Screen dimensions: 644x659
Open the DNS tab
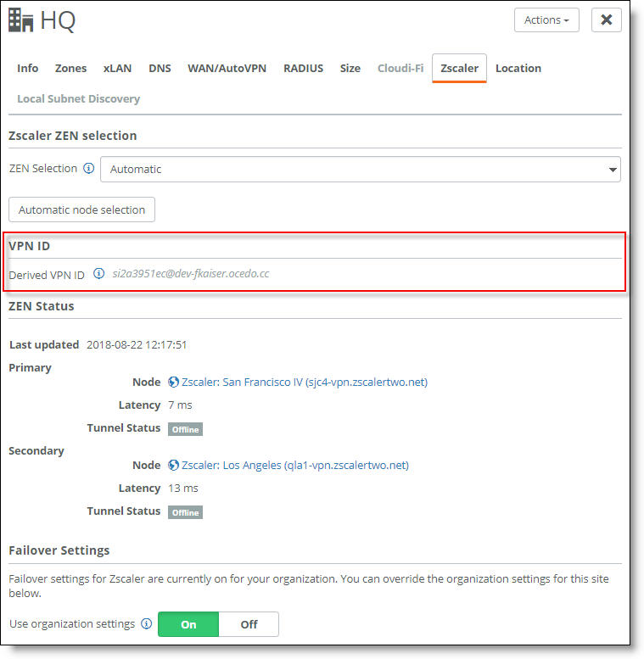(160, 68)
